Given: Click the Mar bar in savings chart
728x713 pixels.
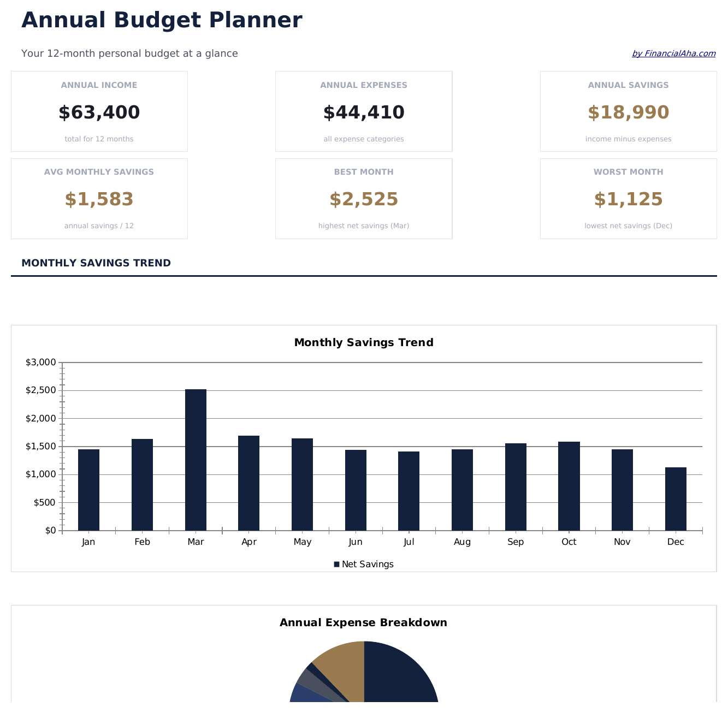Looking at the screenshot, I should (196, 460).
